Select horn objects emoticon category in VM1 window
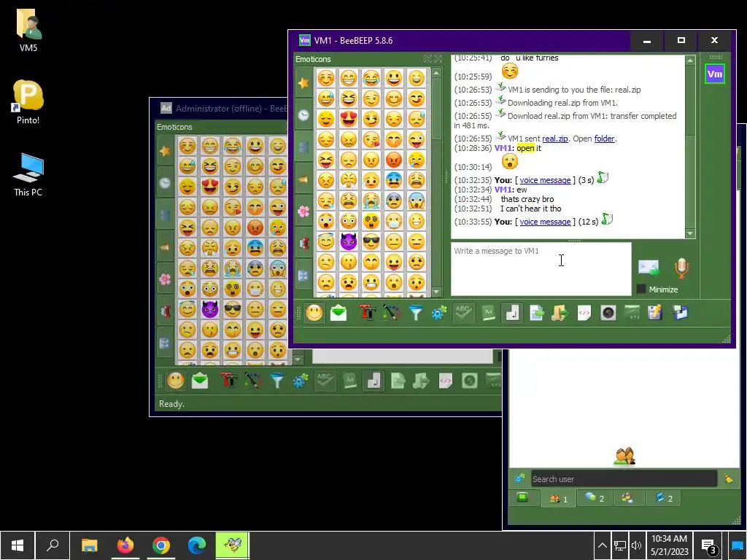The height and width of the screenshot is (560, 747). pos(303,179)
